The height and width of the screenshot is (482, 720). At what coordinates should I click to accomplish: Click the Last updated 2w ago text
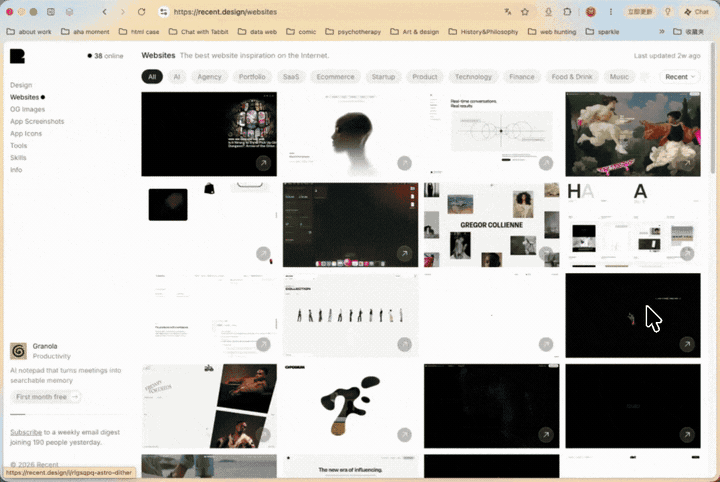click(x=667, y=56)
